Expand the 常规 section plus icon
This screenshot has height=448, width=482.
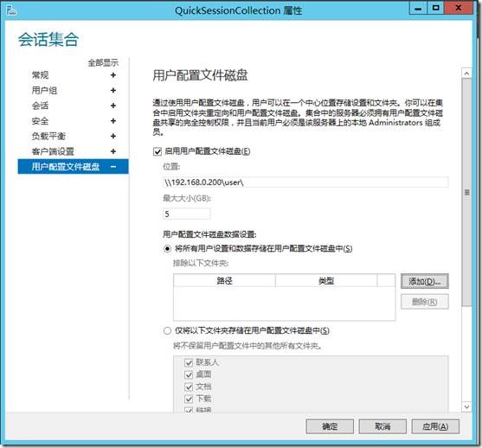[113, 75]
